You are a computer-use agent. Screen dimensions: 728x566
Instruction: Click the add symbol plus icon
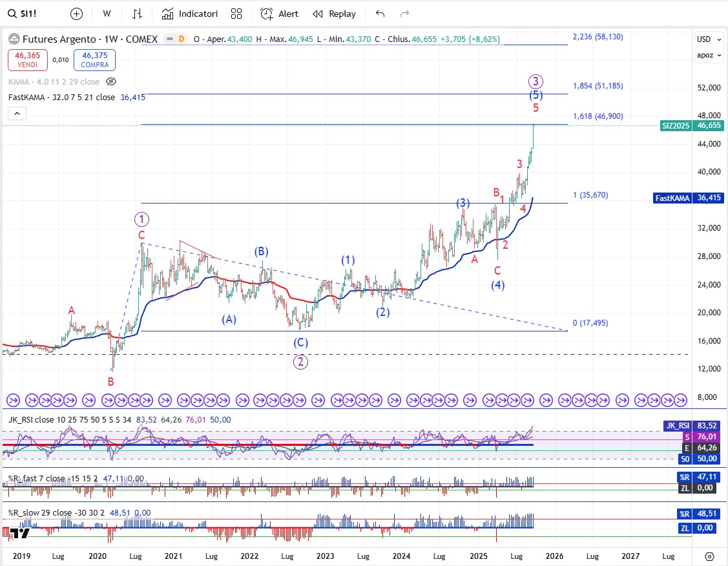(76, 14)
